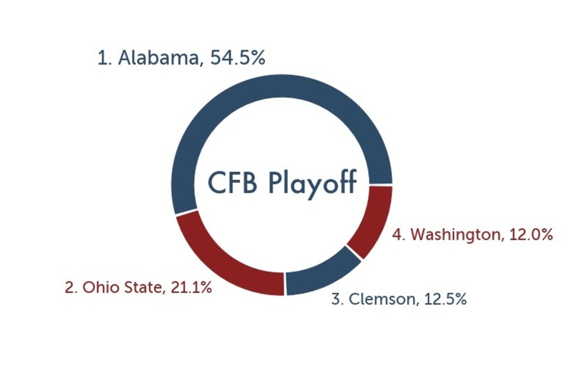Select the rank number '3.' before Clemson
This screenshot has width=587, height=392.
tap(338, 299)
